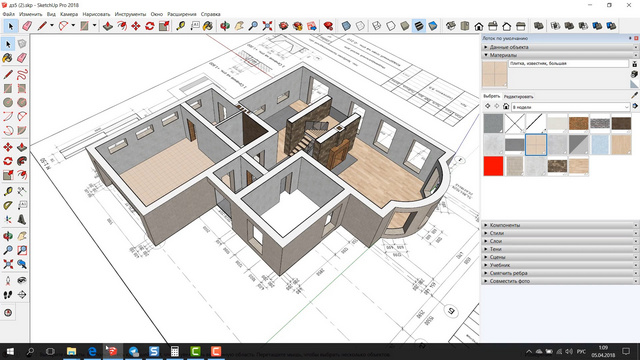Toggle the default tray pin
The image size is (640, 360).
pyautogui.click(x=630, y=38)
